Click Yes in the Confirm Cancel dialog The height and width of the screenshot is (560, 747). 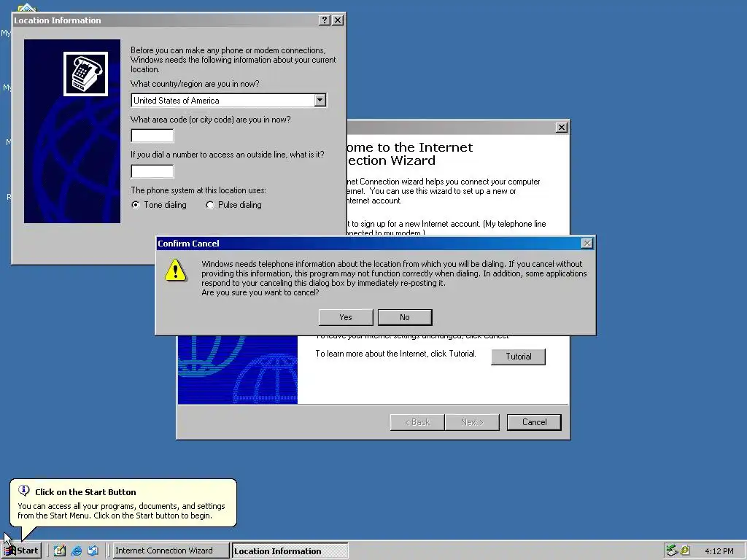[x=345, y=317]
